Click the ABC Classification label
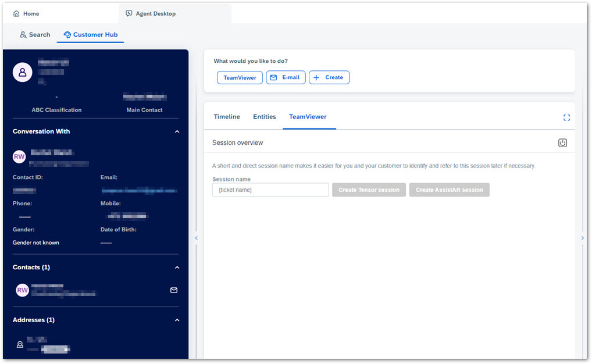The height and width of the screenshot is (364, 592). coord(56,110)
